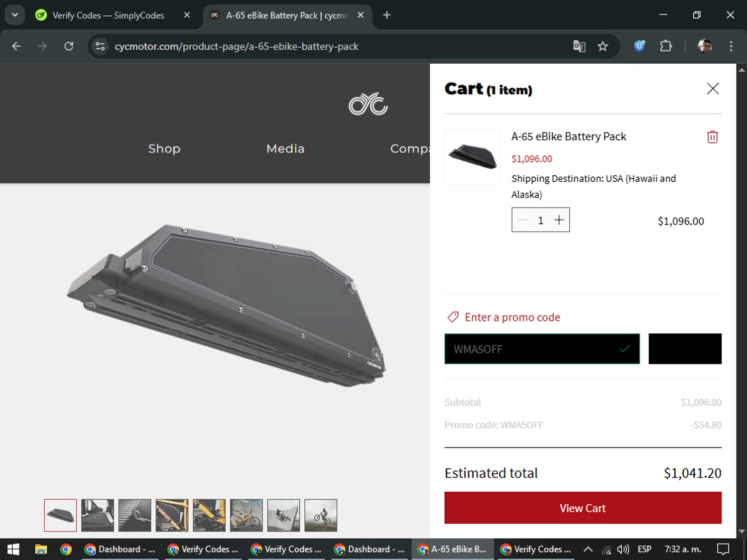Click the CYC Motor logo
This screenshot has width=747, height=560.
tap(368, 104)
